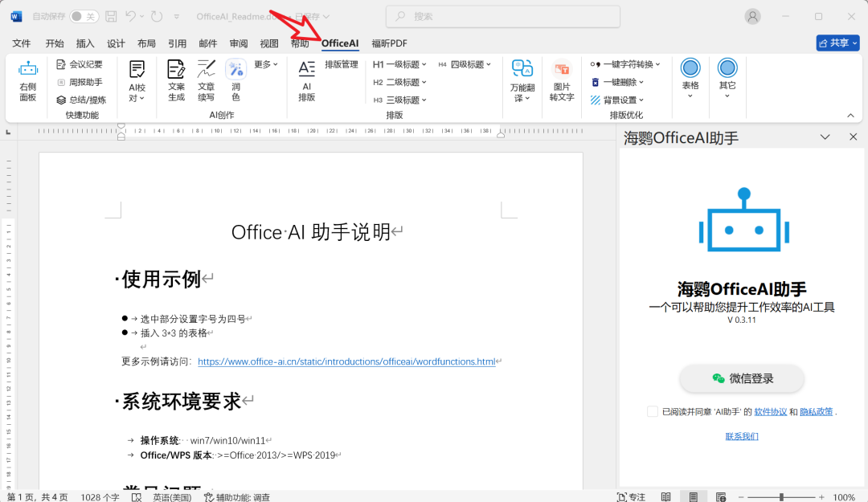Open the H1 一级标题 dropdown
This screenshot has width=868, height=502.
pos(399,65)
